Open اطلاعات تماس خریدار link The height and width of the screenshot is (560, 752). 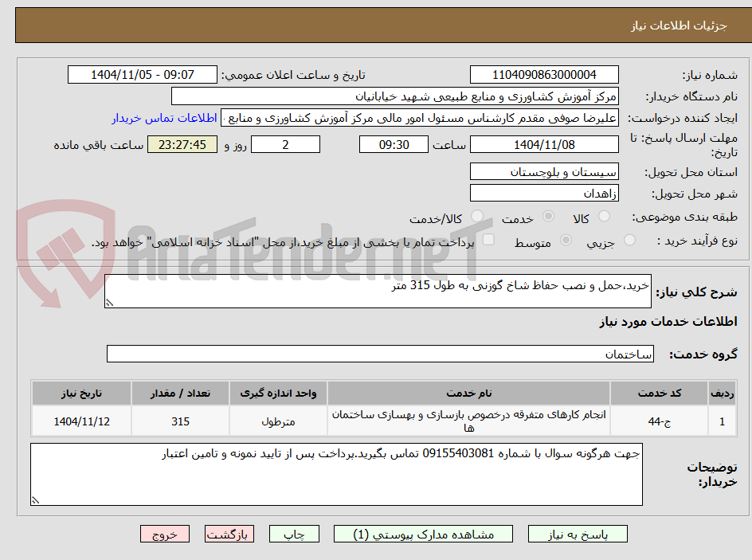[x=164, y=118]
